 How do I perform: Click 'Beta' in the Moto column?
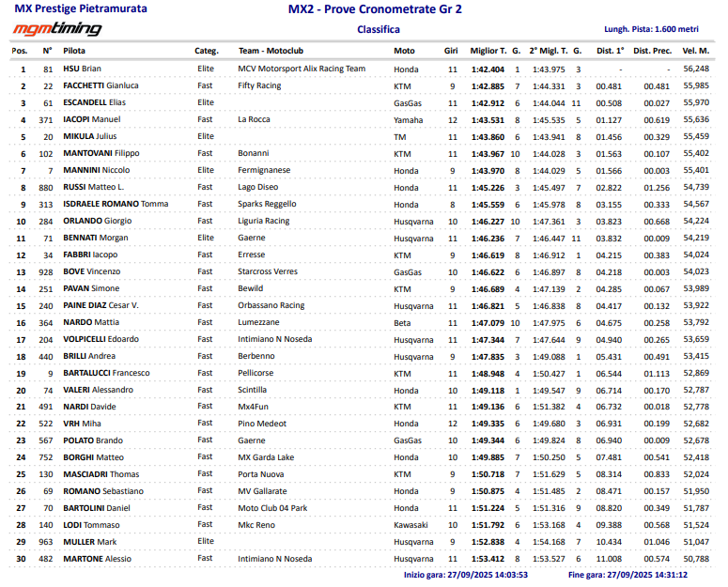point(402,323)
